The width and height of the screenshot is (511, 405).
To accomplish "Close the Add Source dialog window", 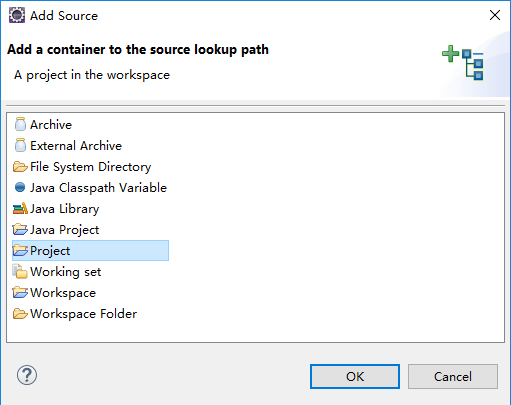I will point(495,15).
